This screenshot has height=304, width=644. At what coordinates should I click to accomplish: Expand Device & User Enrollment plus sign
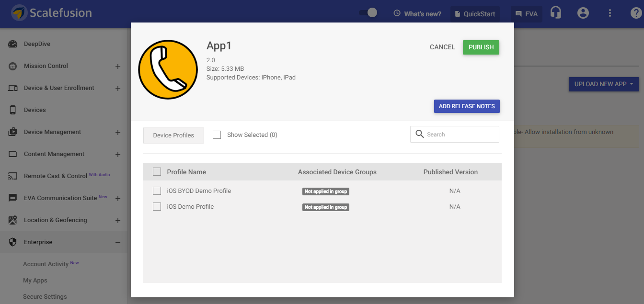tap(118, 89)
